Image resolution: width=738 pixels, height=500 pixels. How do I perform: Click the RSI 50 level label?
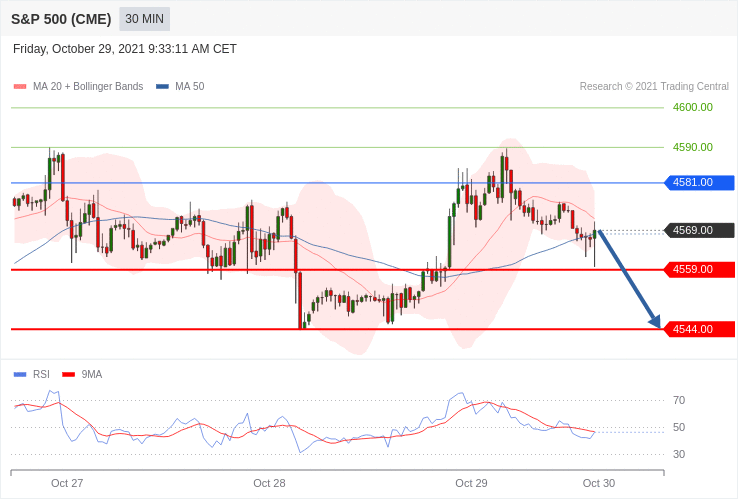679,427
